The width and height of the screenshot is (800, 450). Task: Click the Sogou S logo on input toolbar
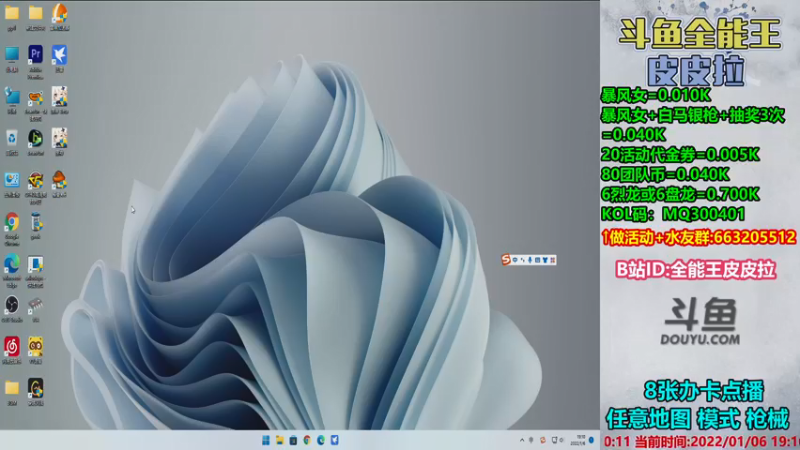pyautogui.click(x=506, y=260)
